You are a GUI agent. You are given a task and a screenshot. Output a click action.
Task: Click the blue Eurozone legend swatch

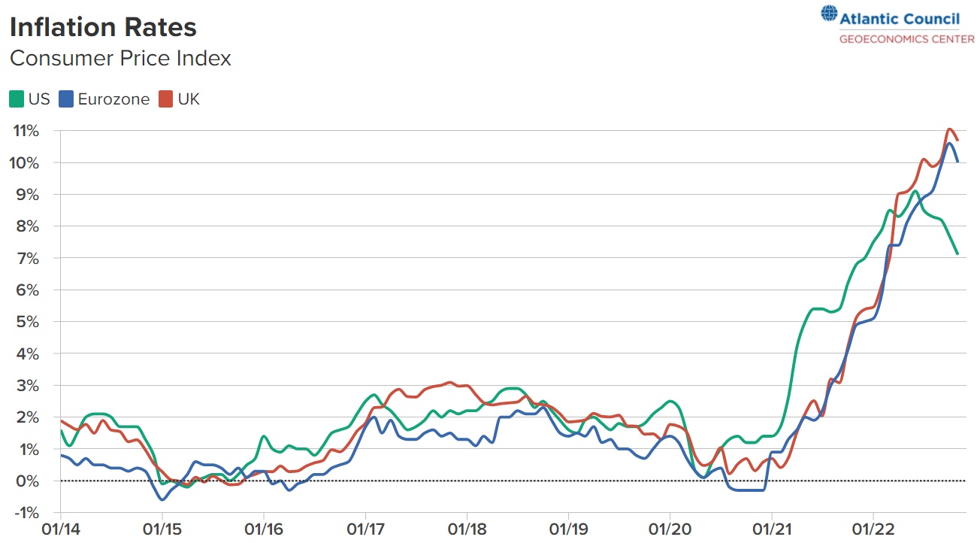click(66, 99)
